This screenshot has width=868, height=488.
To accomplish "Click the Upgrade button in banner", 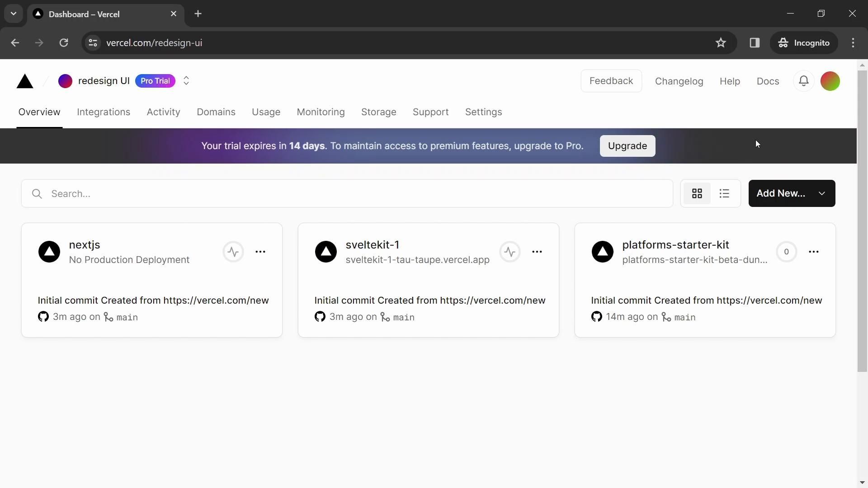I will [x=627, y=146].
